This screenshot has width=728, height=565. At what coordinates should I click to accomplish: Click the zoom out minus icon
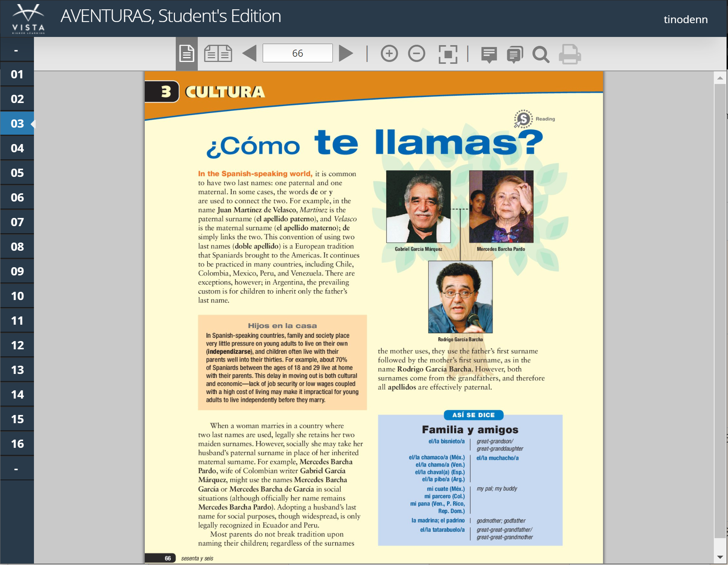click(416, 54)
